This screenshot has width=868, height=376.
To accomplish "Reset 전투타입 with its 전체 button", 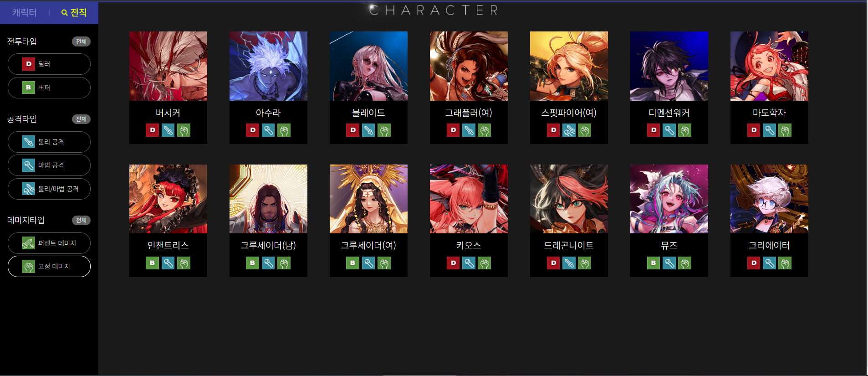I will (x=81, y=41).
